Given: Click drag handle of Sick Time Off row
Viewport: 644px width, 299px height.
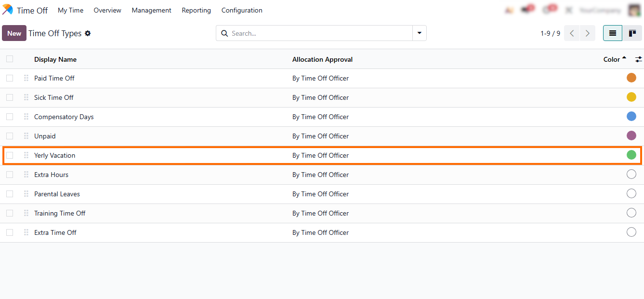Looking at the screenshot, I should click(26, 97).
